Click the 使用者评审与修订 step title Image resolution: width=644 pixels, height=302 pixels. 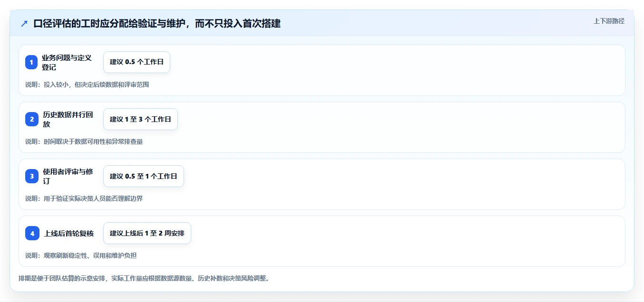[x=68, y=176]
